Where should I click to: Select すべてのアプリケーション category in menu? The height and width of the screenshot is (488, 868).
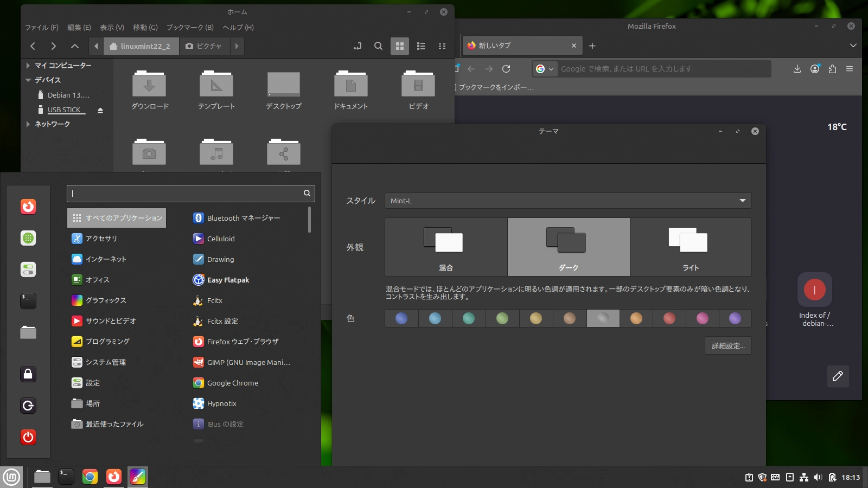pyautogui.click(x=117, y=218)
